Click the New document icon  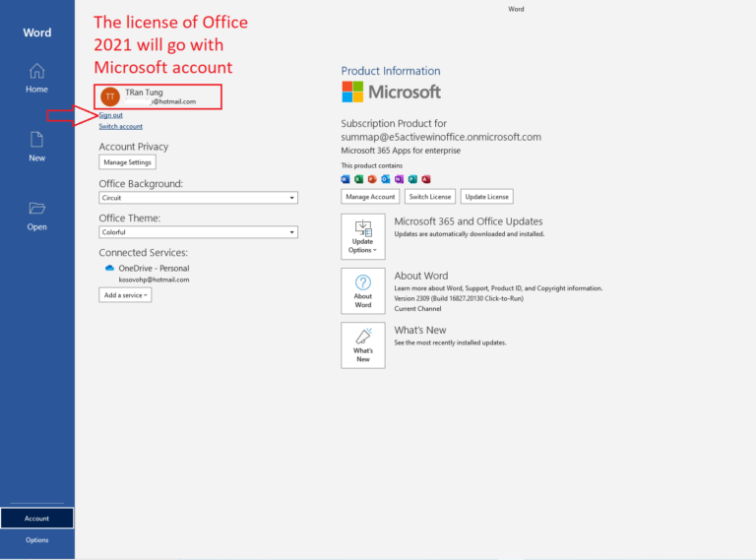point(36,140)
